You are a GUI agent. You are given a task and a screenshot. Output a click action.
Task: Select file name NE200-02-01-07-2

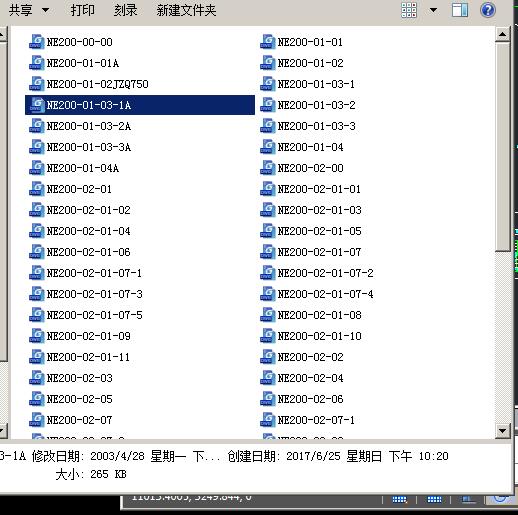[x=325, y=273]
